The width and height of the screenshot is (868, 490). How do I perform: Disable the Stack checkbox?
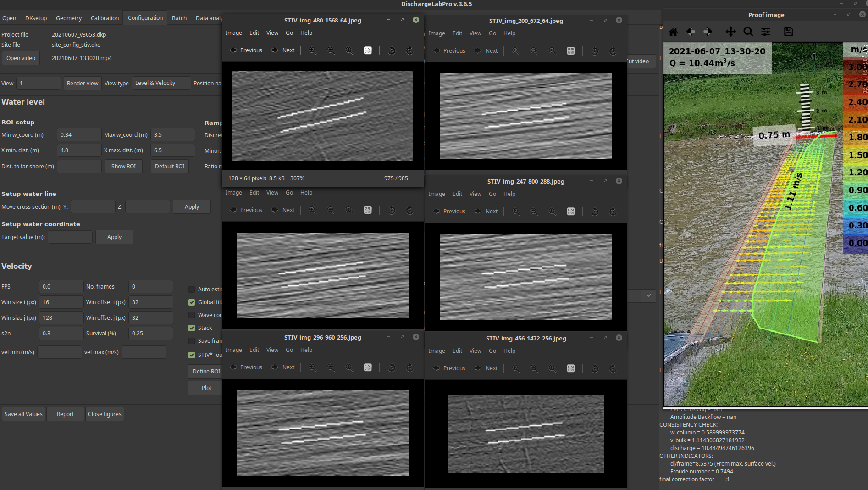tap(192, 328)
